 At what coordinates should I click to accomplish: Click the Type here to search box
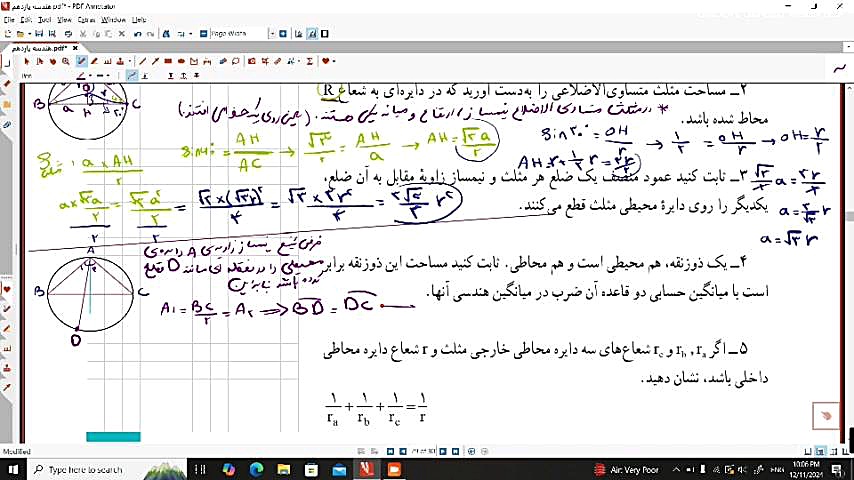(108, 469)
